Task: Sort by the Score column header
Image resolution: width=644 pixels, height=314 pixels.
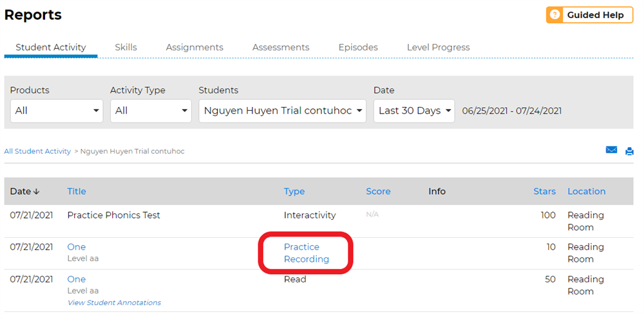Action: 378,191
